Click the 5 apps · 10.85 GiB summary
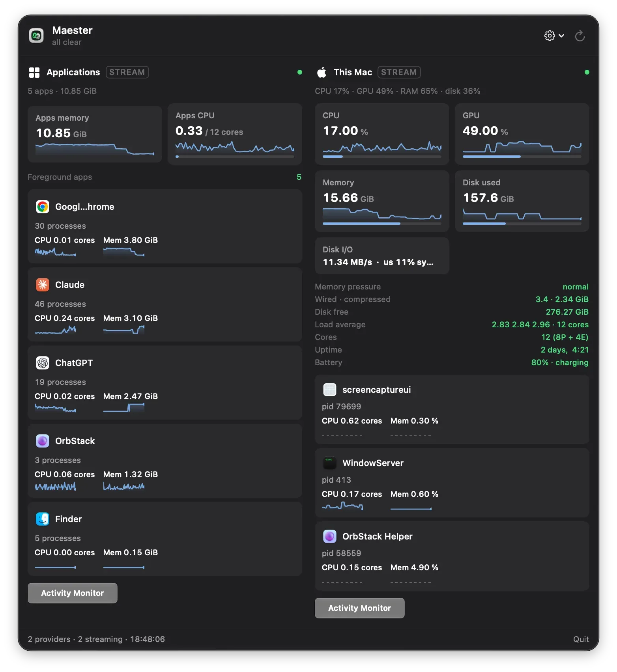Image resolution: width=617 pixels, height=672 pixels. coord(62,91)
